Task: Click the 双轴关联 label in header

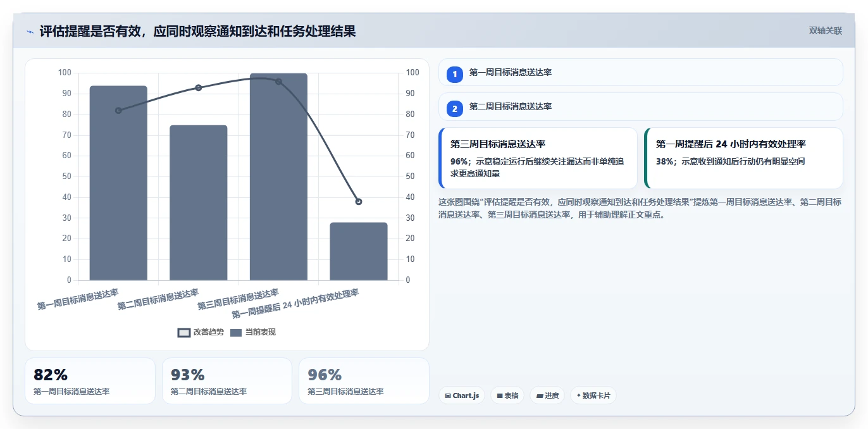Action: [x=826, y=30]
